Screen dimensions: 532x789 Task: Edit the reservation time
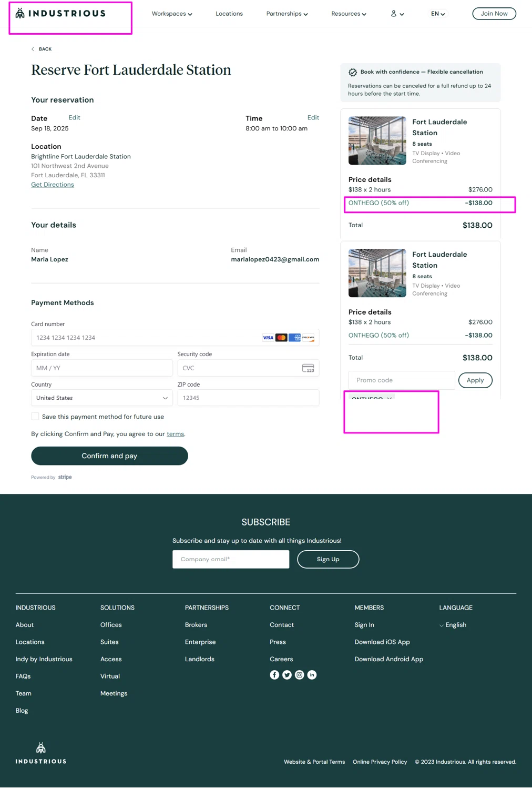pyautogui.click(x=313, y=118)
